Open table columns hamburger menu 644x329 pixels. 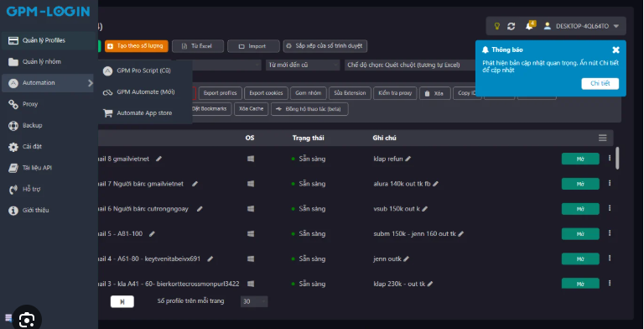point(603,138)
